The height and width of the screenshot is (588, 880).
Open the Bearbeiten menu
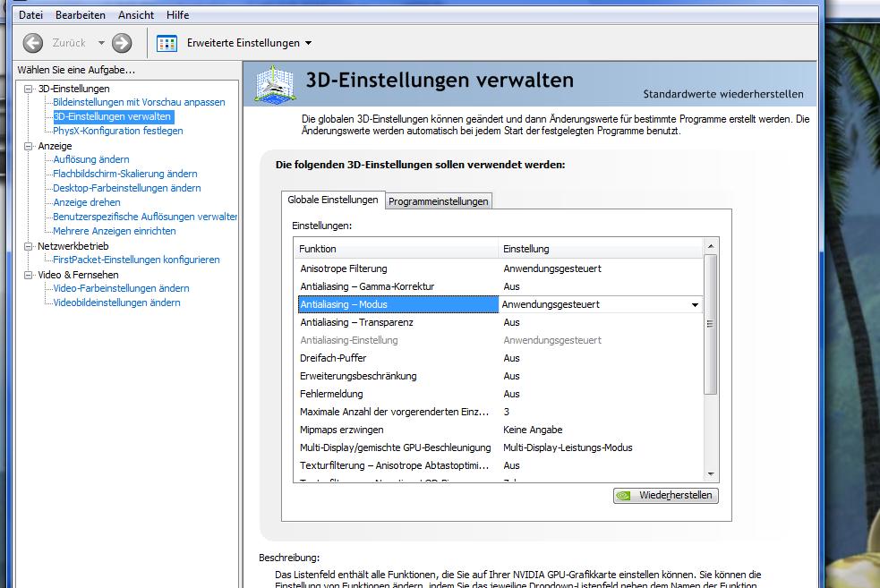(81, 15)
